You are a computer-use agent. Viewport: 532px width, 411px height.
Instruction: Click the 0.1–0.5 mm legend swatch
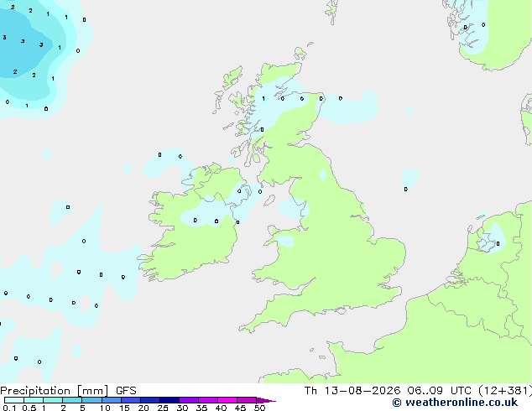[14, 400]
